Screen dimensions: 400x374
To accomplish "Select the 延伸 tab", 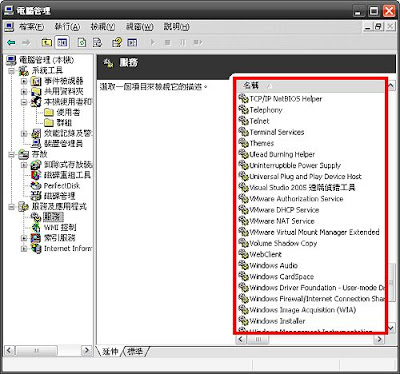I will coord(110,351).
